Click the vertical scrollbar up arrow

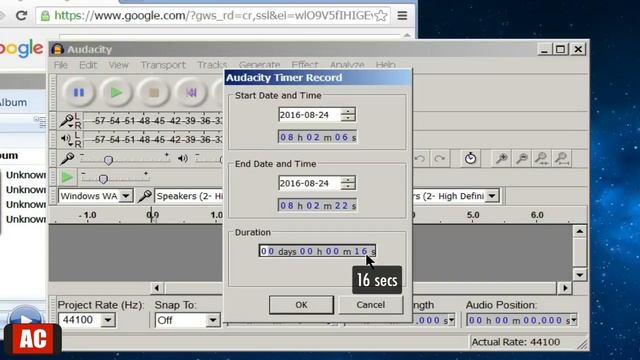click(x=580, y=231)
